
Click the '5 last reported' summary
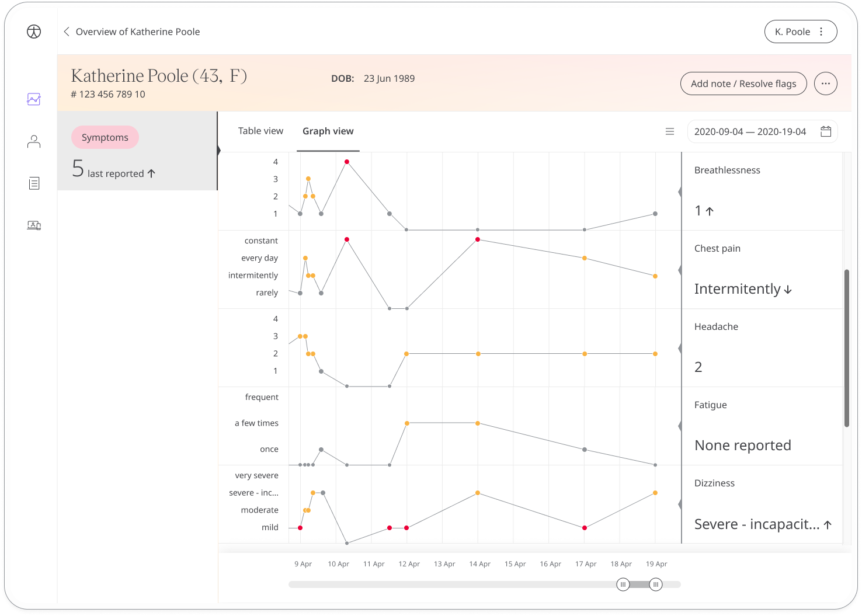tap(114, 169)
